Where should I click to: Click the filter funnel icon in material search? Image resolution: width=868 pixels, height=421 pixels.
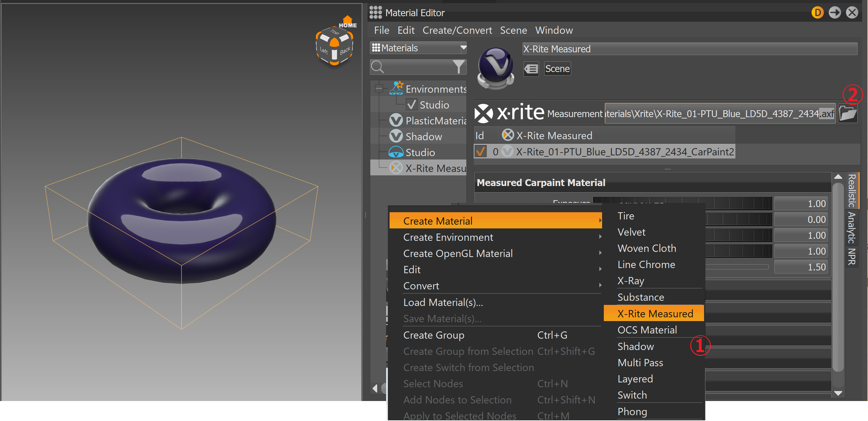pos(458,67)
